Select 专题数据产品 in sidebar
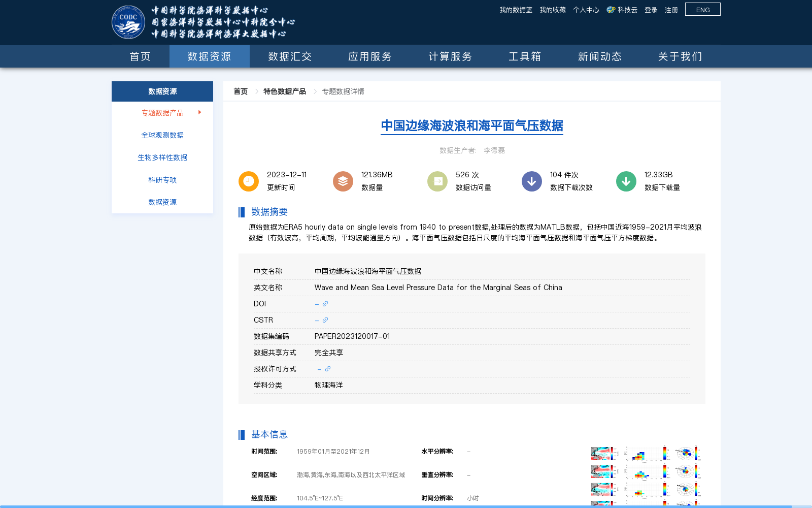The width and height of the screenshot is (812, 508). [162, 113]
